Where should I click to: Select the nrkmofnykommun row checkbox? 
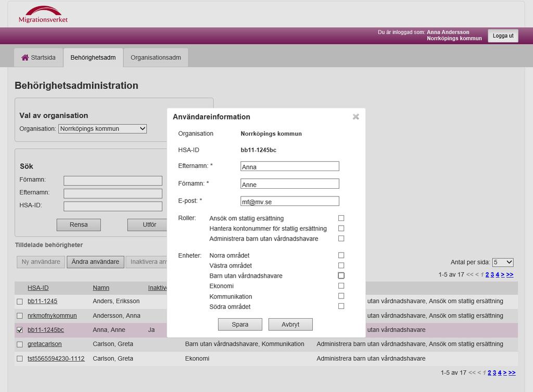[x=20, y=316]
